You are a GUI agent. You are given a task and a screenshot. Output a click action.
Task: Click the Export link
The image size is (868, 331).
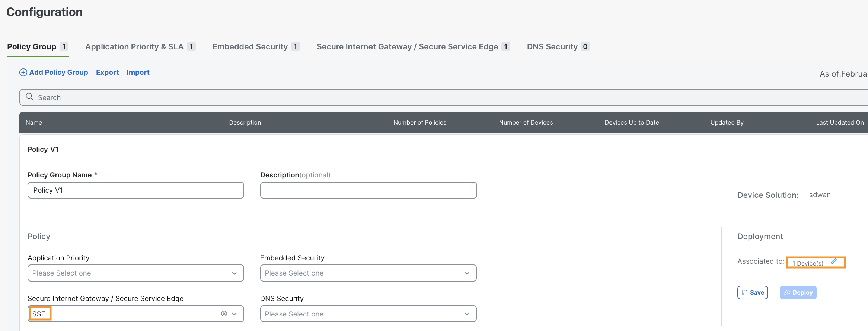107,73
